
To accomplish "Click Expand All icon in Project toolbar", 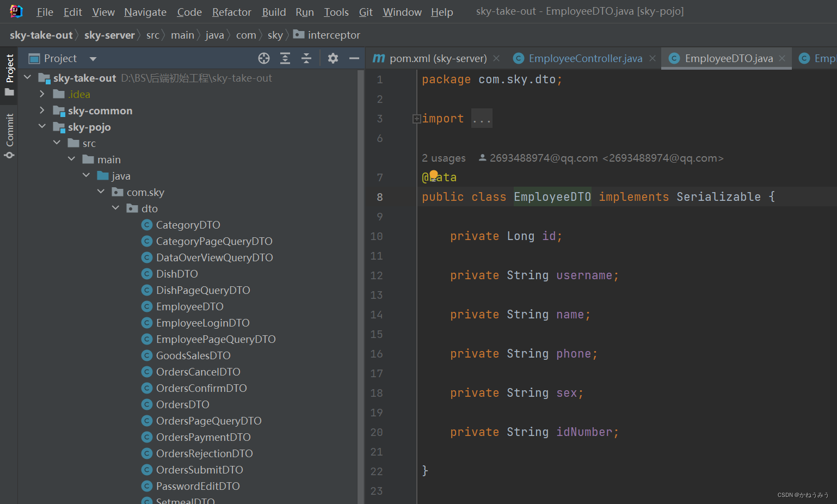I will coord(285,58).
